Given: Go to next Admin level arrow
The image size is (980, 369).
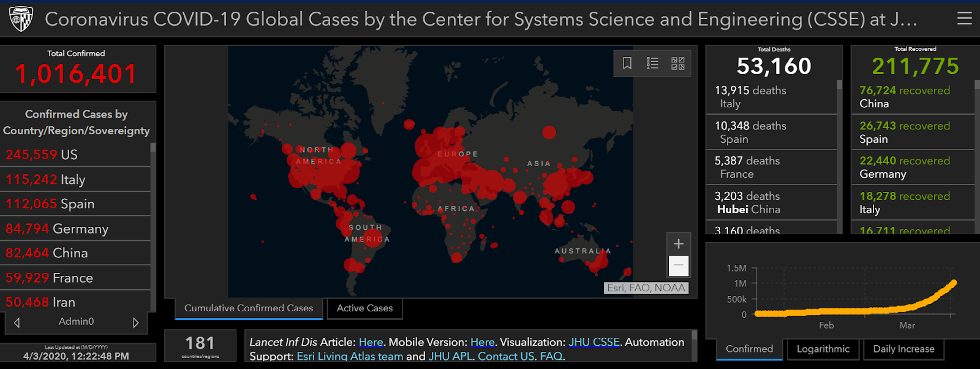Looking at the screenshot, I should [x=135, y=322].
